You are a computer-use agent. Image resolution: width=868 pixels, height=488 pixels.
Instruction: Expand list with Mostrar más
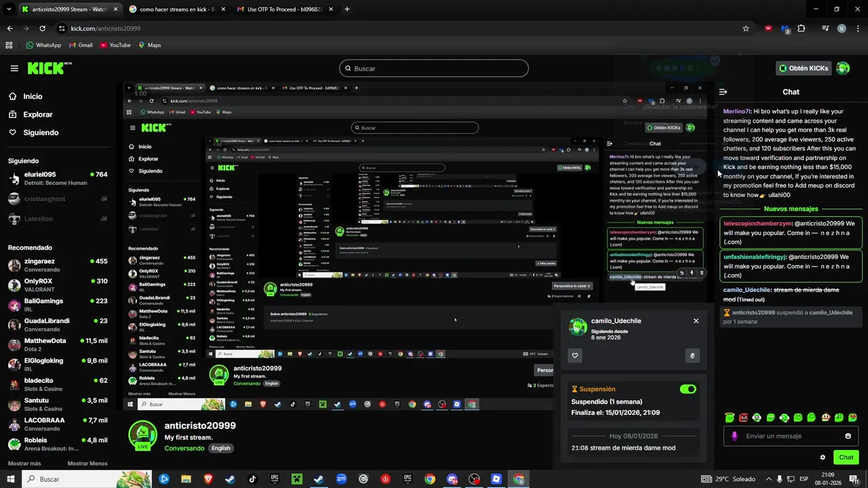[x=24, y=464]
